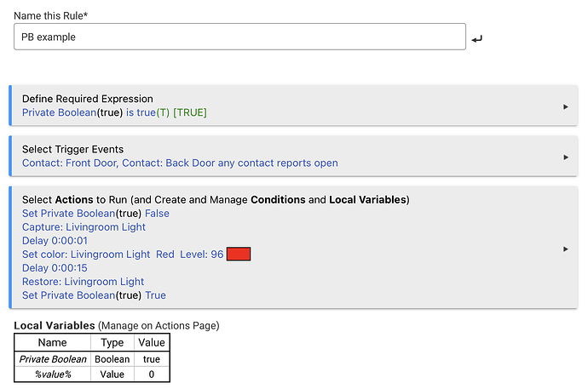Click the Name this Rule text field

point(239,37)
